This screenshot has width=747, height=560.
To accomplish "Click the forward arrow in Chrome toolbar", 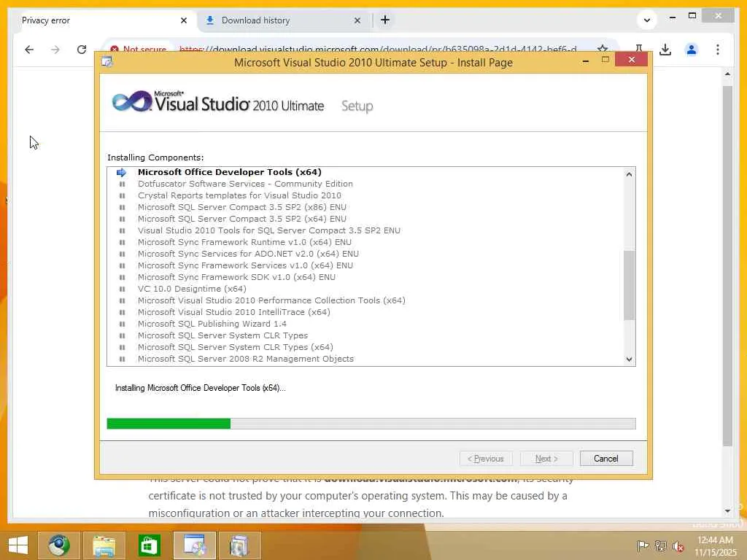I will pos(55,50).
